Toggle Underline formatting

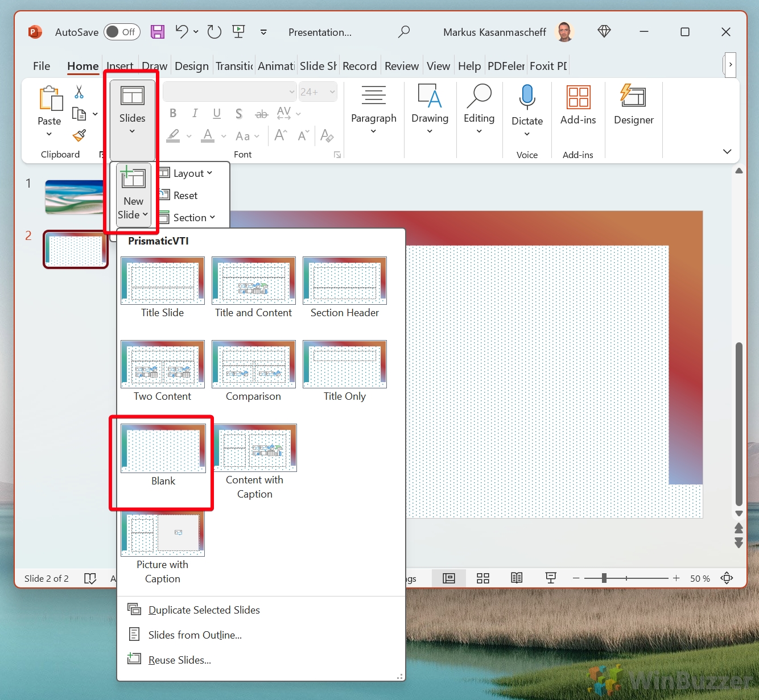217,113
